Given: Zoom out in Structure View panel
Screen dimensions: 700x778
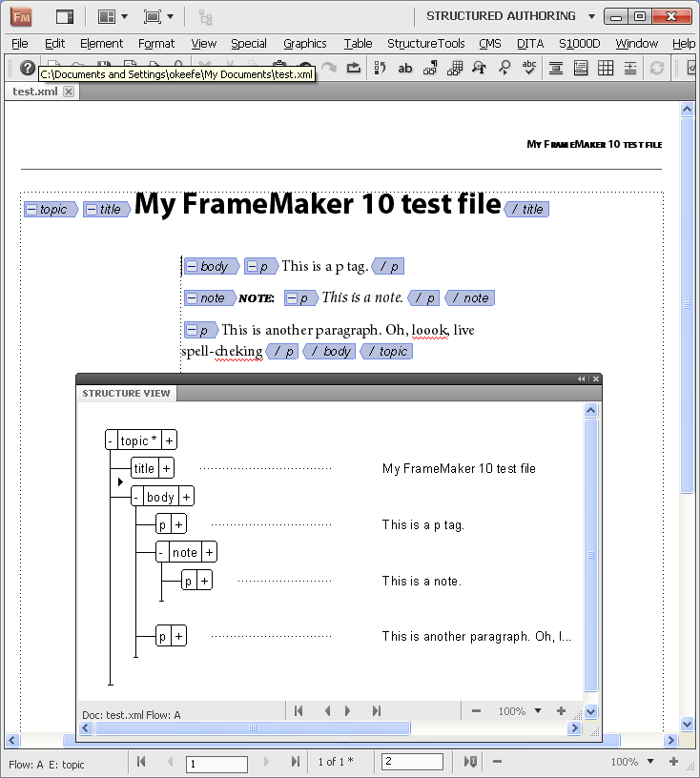Looking at the screenshot, I should click(x=476, y=711).
